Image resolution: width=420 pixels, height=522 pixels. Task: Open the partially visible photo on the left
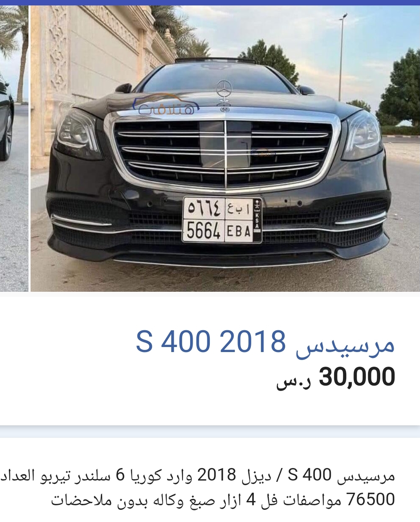click(14, 149)
